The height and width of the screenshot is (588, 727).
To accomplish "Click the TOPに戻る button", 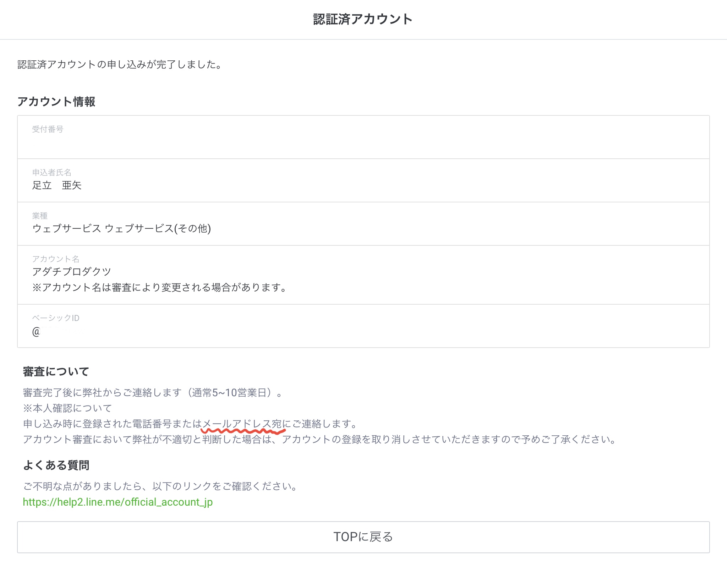I will click(363, 537).
